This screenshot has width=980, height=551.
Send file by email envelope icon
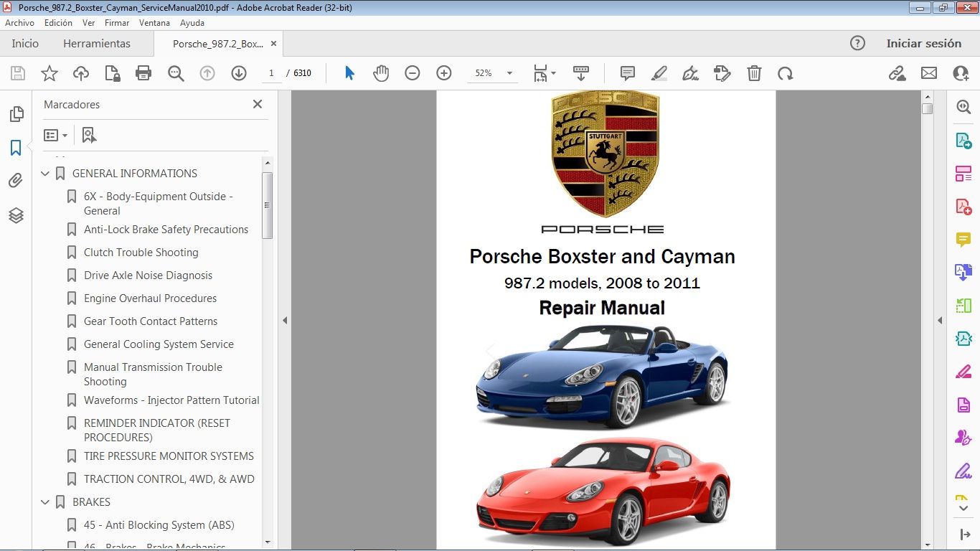coord(929,73)
